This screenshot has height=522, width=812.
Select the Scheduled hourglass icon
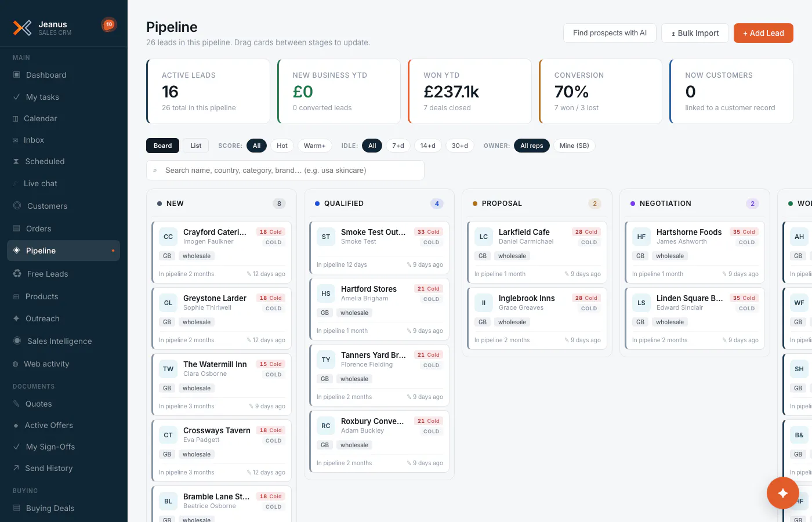tap(16, 161)
